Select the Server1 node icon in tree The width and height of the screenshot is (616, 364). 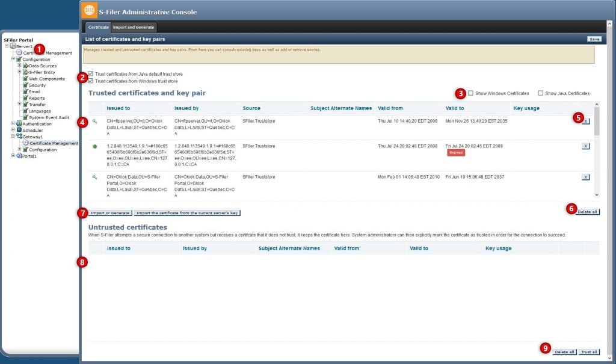coord(13,46)
